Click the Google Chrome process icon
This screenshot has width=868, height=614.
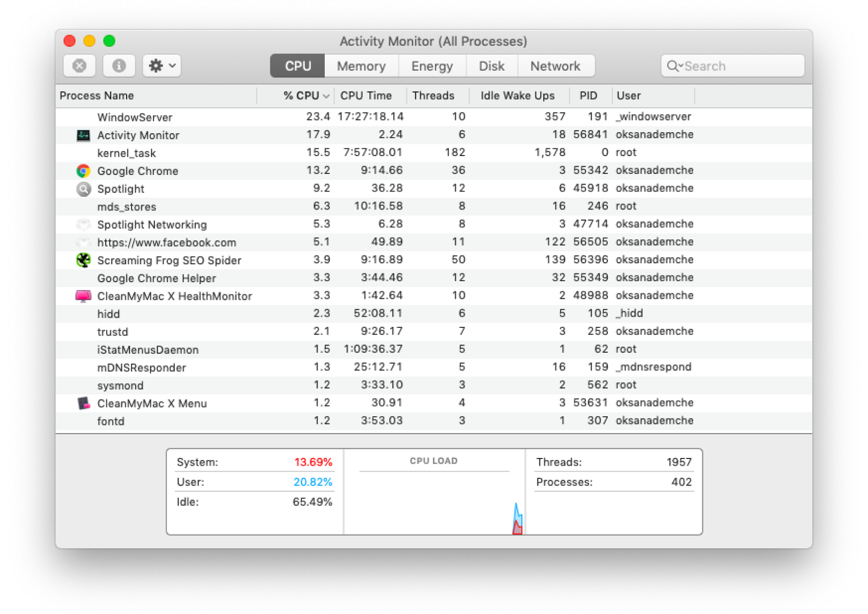click(x=82, y=171)
